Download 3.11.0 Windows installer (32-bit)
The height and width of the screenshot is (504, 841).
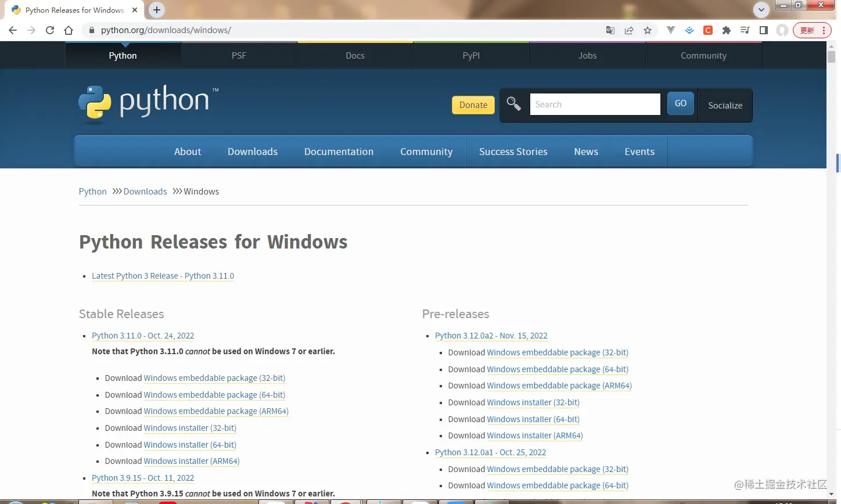(190, 428)
